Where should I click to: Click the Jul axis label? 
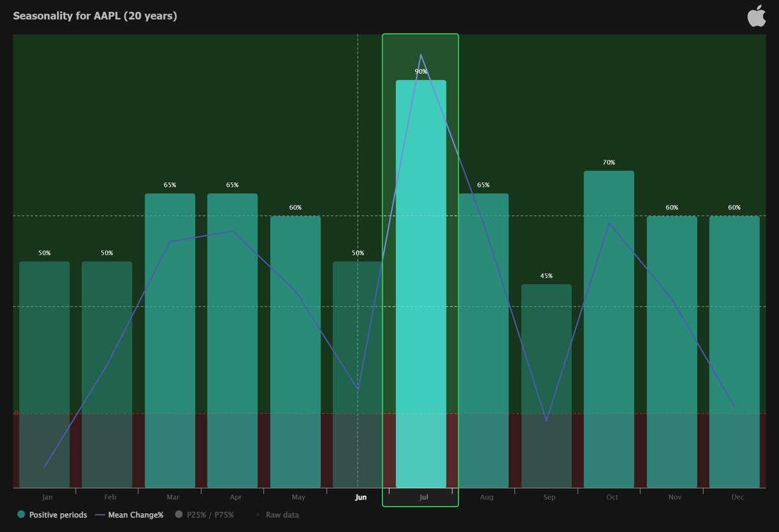(424, 497)
